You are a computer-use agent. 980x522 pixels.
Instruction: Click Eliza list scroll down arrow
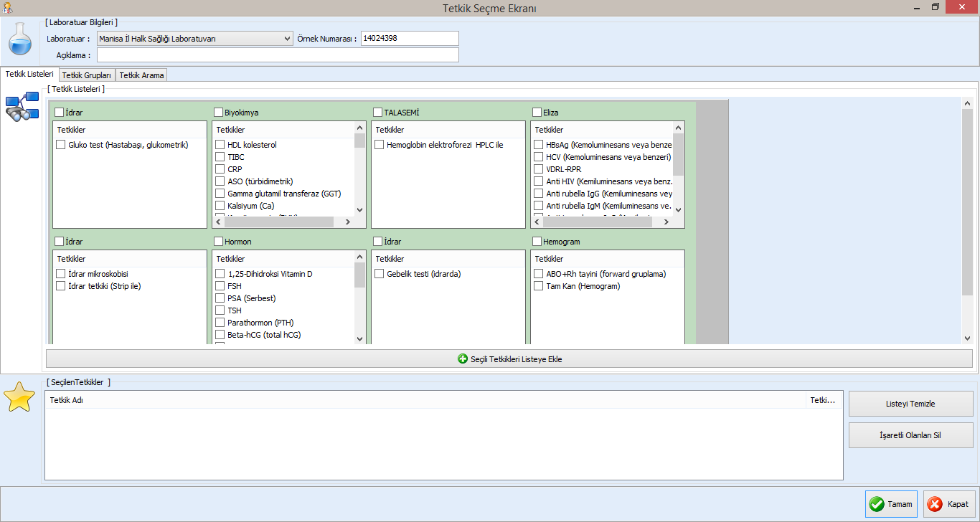tap(679, 210)
